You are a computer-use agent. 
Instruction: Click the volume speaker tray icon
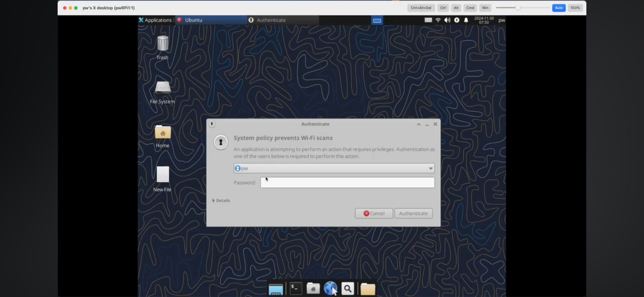pyautogui.click(x=447, y=20)
